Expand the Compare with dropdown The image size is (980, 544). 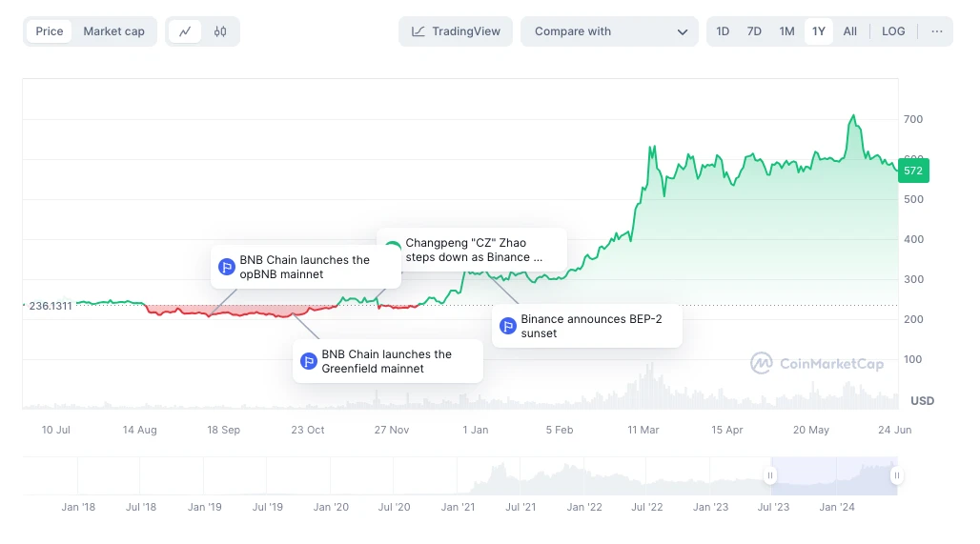pos(610,31)
